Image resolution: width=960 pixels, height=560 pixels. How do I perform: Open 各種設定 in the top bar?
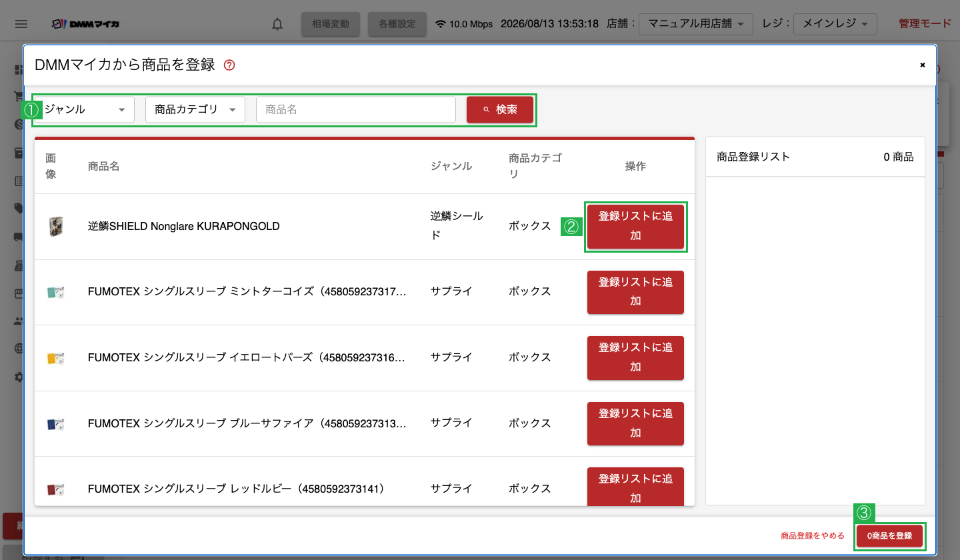(x=397, y=24)
